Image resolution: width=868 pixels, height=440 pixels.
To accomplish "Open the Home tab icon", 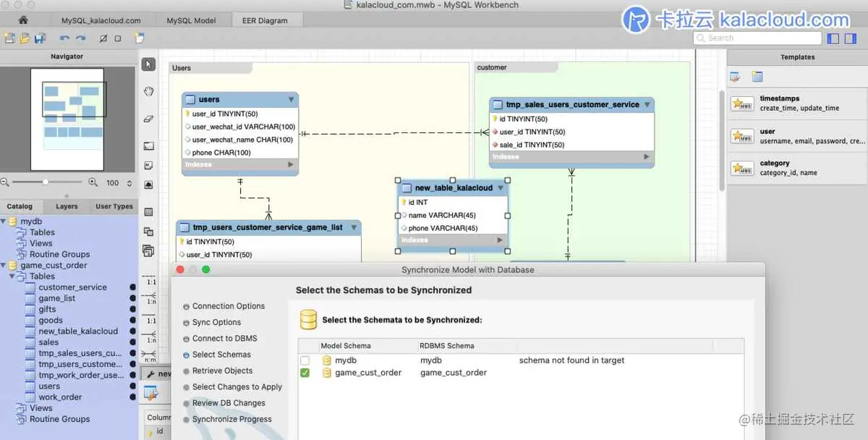I will [23, 20].
